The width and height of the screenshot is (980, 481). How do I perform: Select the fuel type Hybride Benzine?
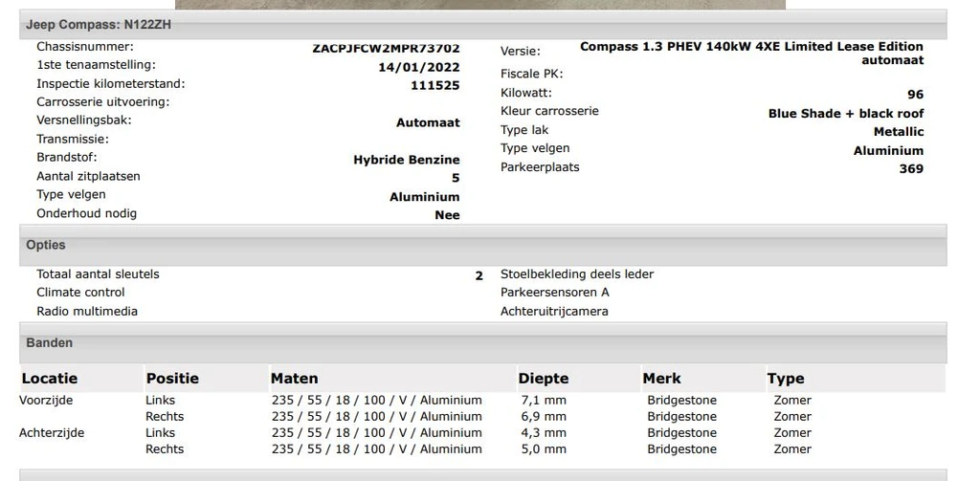[407, 160]
